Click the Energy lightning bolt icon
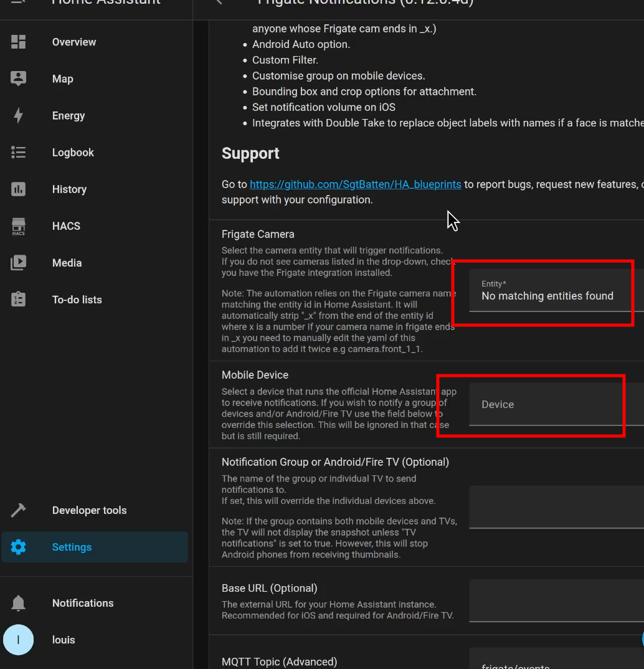Viewport: 644px width, 669px height. click(18, 115)
